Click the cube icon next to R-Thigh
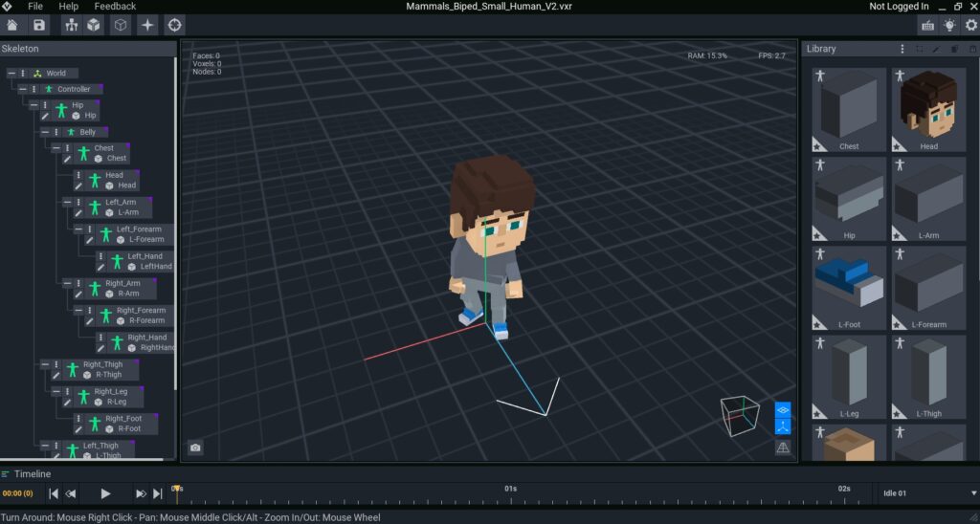Screen dimensions: 980x524 tap(87, 376)
